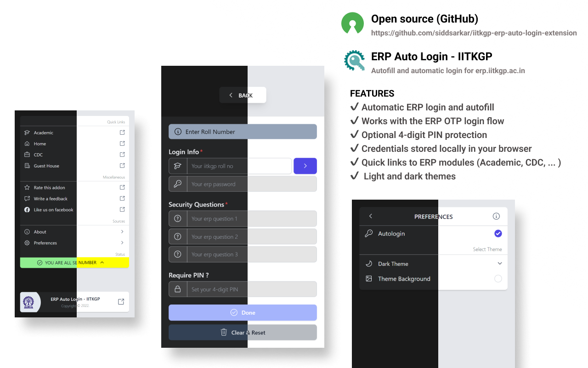Expand the Preferences section chevron

pos(122,243)
